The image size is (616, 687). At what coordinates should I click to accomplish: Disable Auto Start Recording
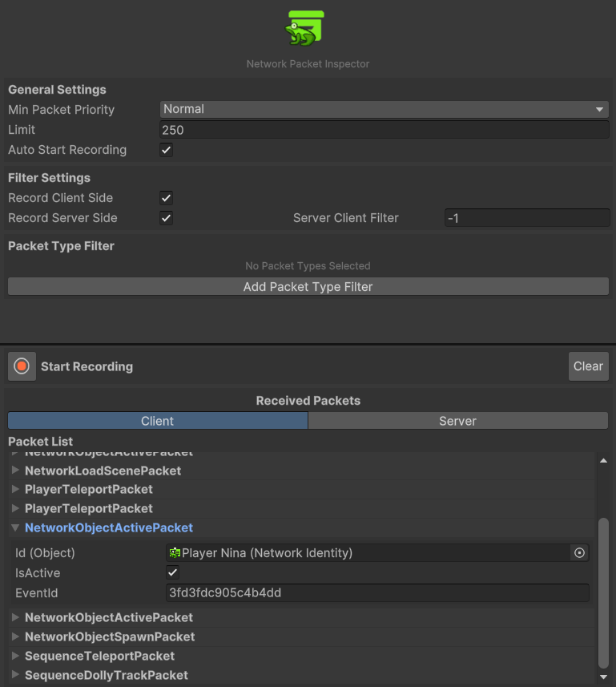pos(166,150)
